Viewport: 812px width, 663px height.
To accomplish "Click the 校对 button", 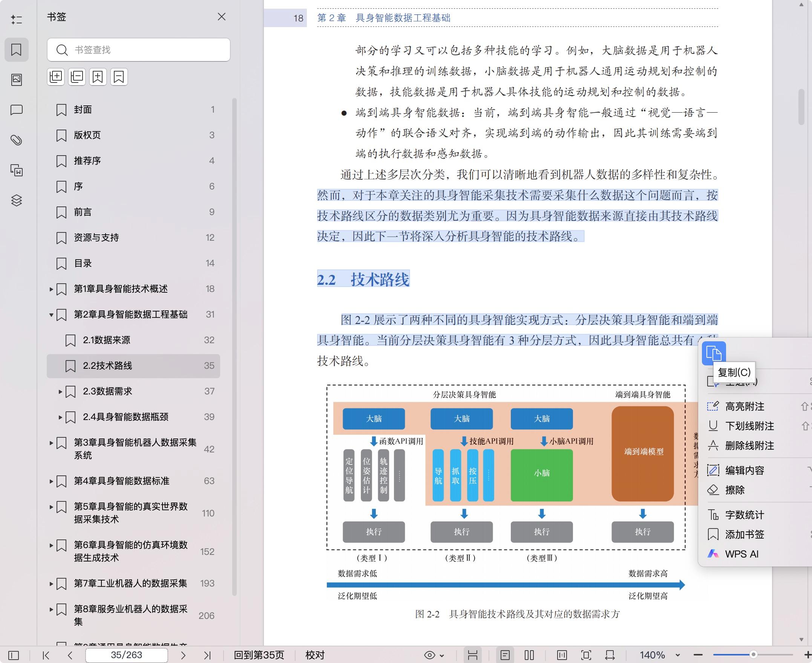I will 315,655.
